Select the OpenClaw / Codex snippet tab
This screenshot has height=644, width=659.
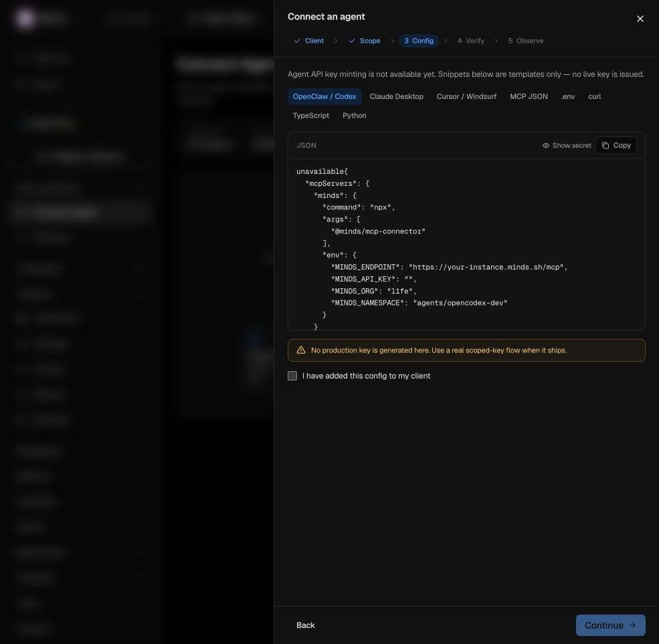click(324, 96)
